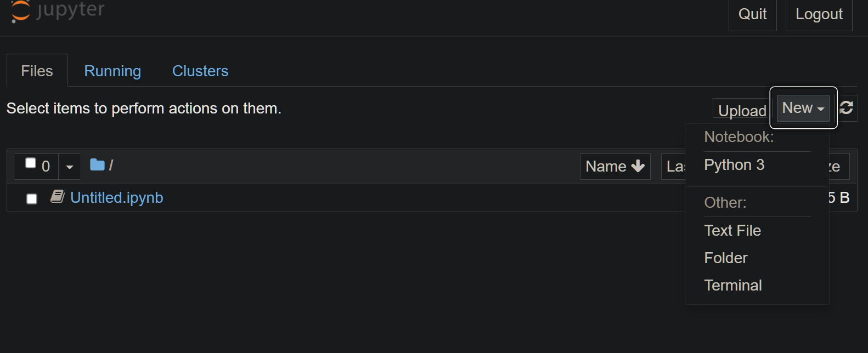Open the Clusters tab

(x=200, y=71)
